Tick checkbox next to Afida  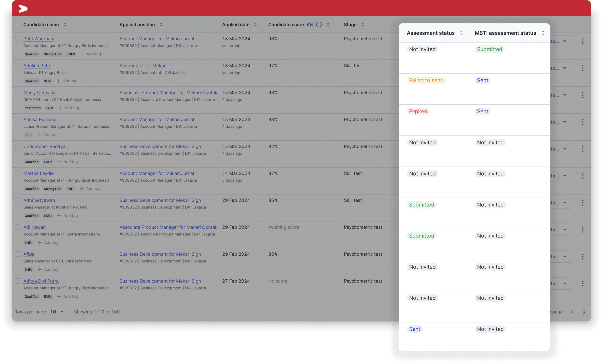18,254
